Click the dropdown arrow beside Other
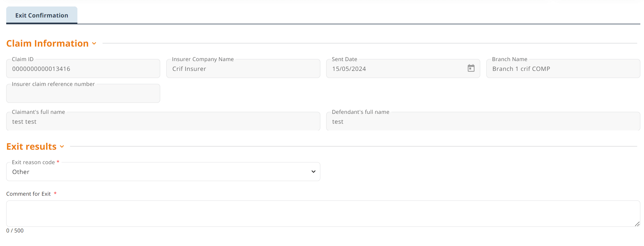The width and height of the screenshot is (644, 246). [313, 171]
